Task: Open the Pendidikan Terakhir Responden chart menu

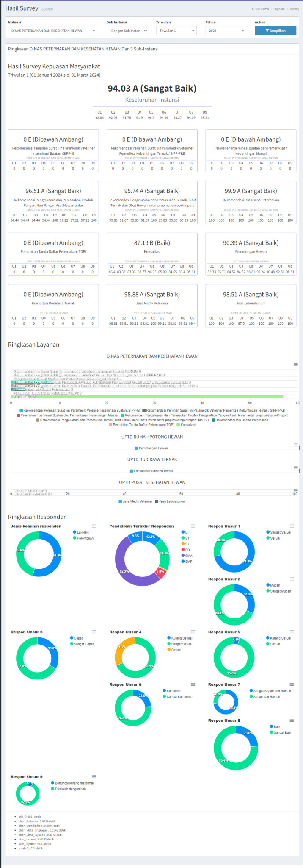Action: 193,526
